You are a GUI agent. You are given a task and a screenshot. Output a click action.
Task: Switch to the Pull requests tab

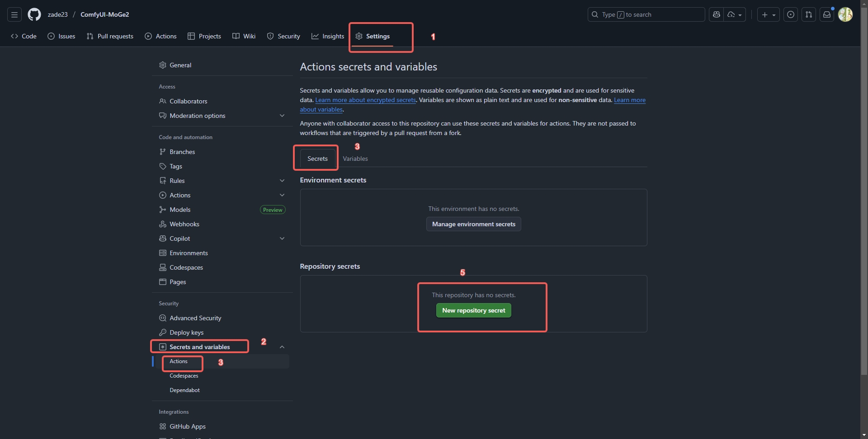[x=110, y=36]
